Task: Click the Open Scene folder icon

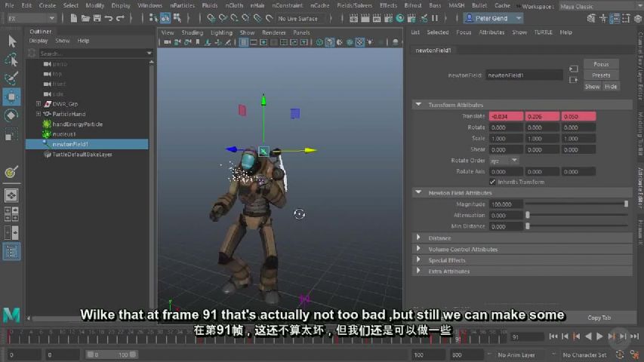Action: pos(85,18)
